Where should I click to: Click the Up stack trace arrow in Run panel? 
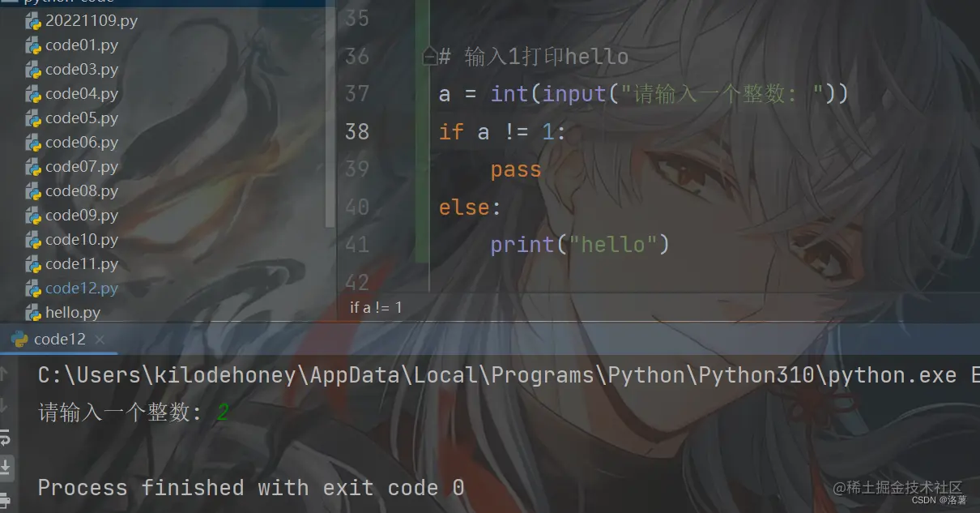click(4, 373)
